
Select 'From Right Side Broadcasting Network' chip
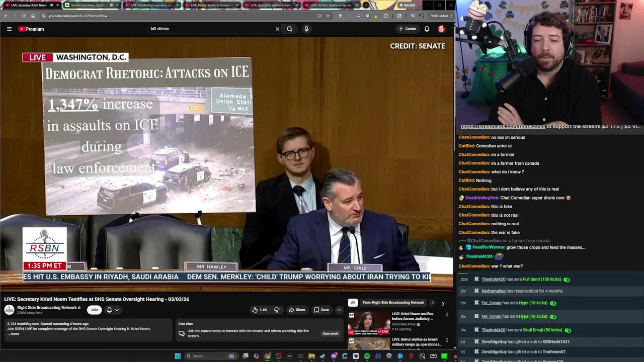click(x=393, y=303)
